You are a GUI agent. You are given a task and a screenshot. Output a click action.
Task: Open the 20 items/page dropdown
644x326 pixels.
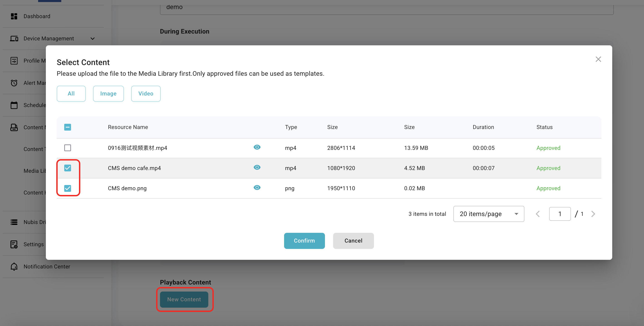click(489, 214)
